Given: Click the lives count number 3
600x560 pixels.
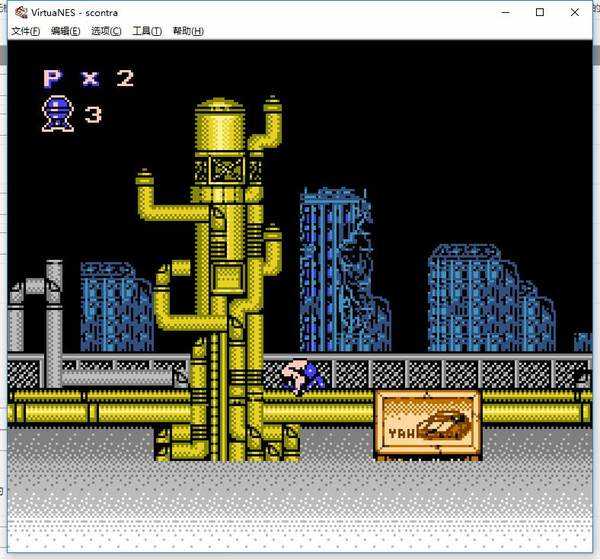Looking at the screenshot, I should point(93,114).
